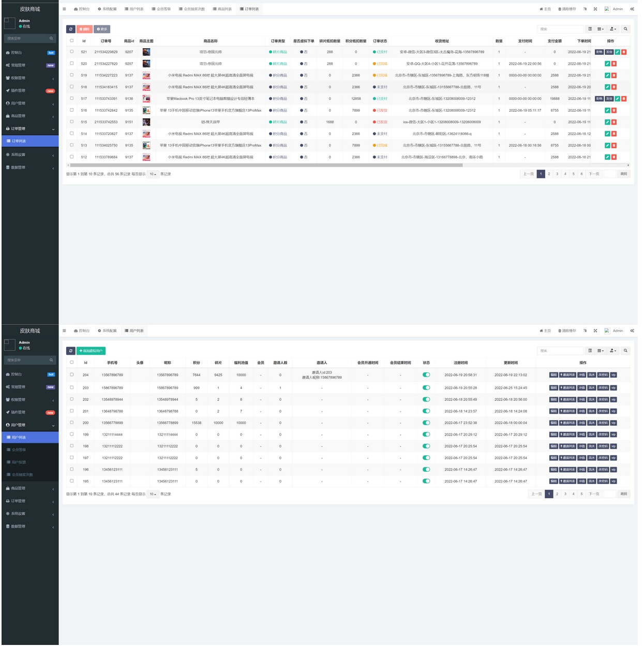Image resolution: width=644 pixels, height=646 pixels.
Task: Click refresh icon beside 添加虚拟用户 button
Action: click(x=71, y=351)
